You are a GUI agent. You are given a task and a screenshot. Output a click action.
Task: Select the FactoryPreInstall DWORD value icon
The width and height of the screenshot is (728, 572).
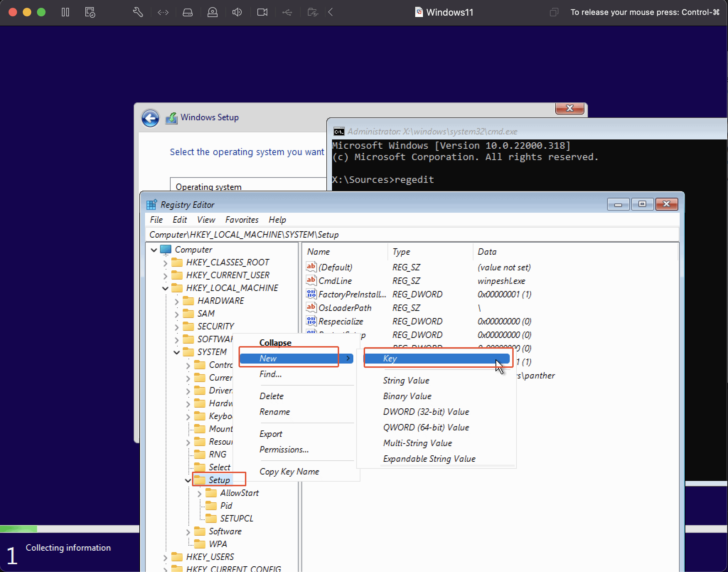311,294
